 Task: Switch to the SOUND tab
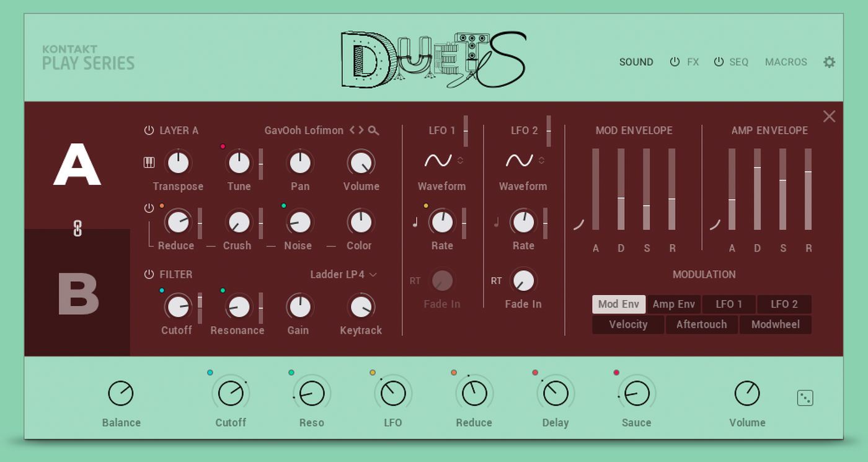tap(636, 62)
